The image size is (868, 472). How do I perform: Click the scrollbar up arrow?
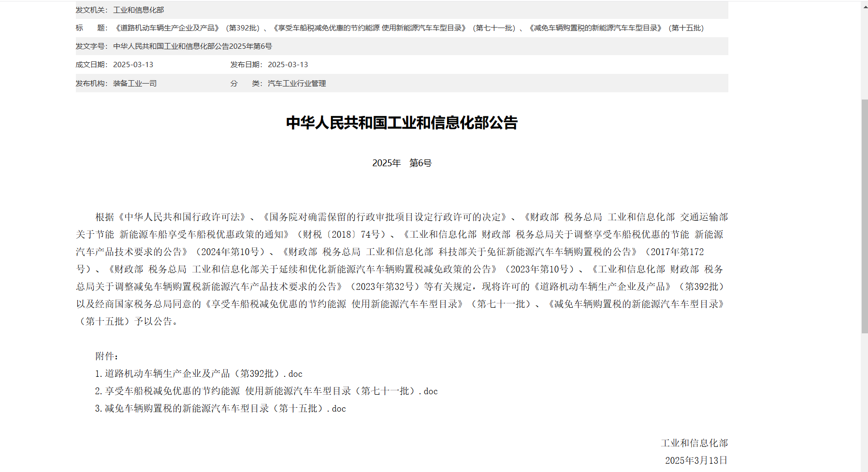click(x=864, y=7)
